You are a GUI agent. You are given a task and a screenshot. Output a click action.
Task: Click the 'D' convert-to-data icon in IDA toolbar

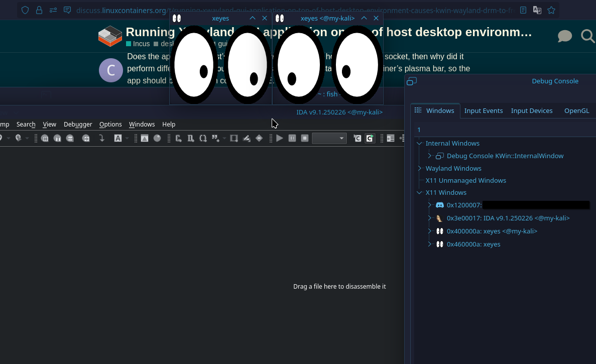pyautogui.click(x=191, y=138)
